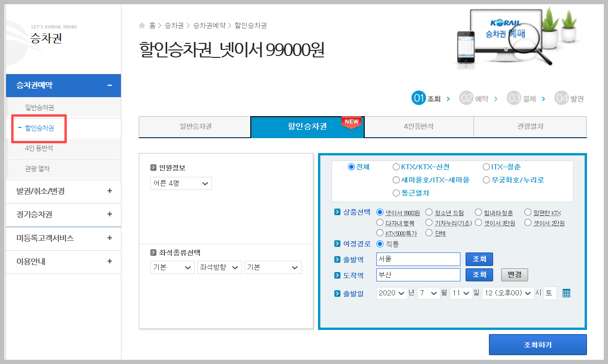Image resolution: width=608 pixels, height=364 pixels.
Task: Expand the 발권/취소/변경 sidebar section
Action: point(110,191)
